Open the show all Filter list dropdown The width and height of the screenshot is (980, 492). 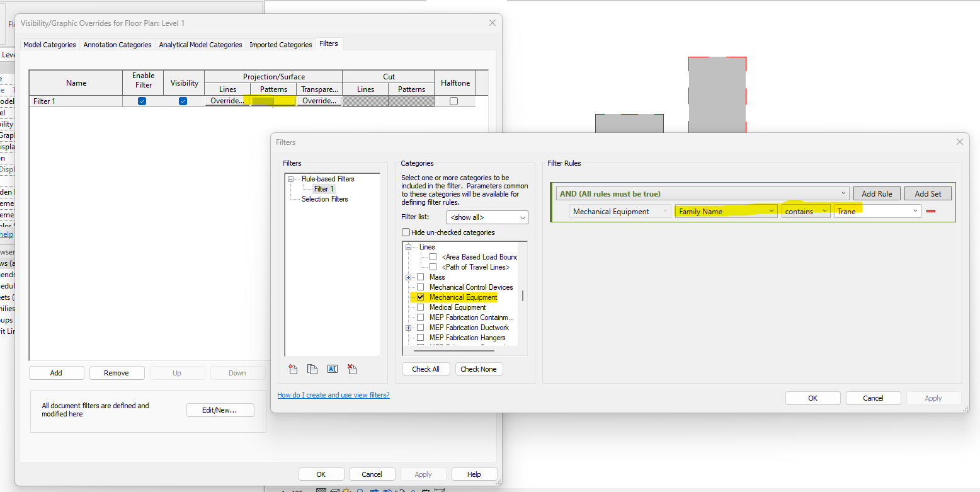[x=487, y=217]
